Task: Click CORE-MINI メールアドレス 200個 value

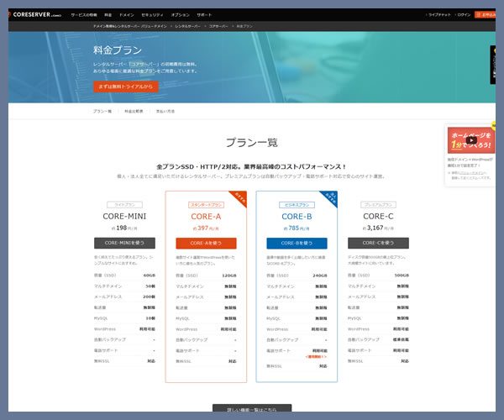Action: (150, 297)
